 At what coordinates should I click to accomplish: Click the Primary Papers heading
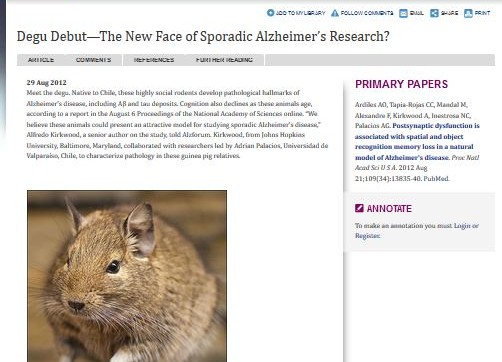pyautogui.click(x=401, y=84)
